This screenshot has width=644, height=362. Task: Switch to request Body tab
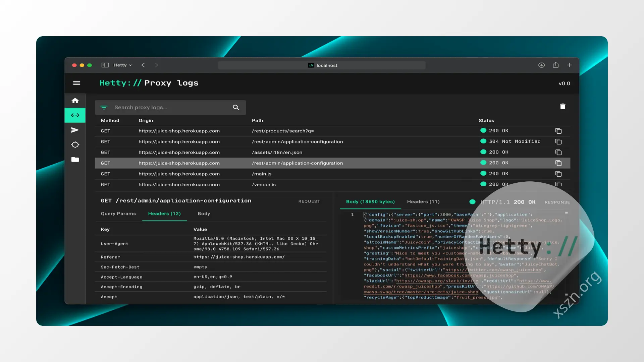click(204, 214)
